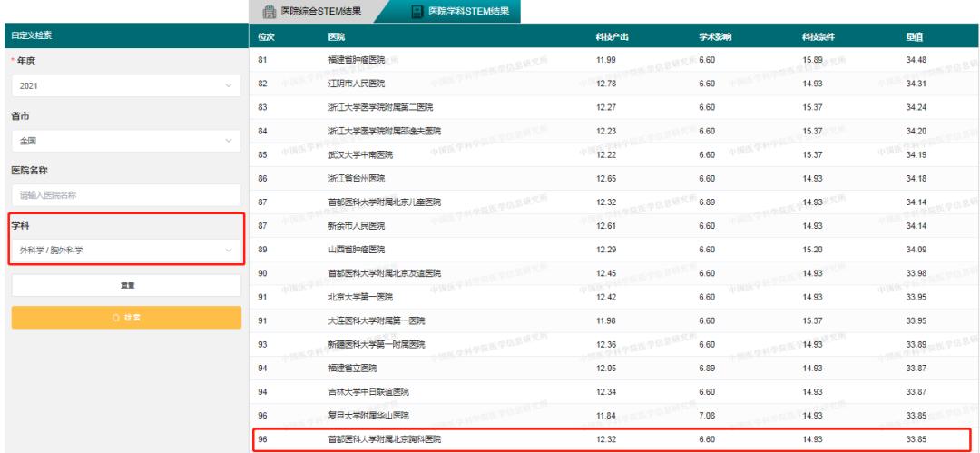Click rank number 93

click(262, 344)
